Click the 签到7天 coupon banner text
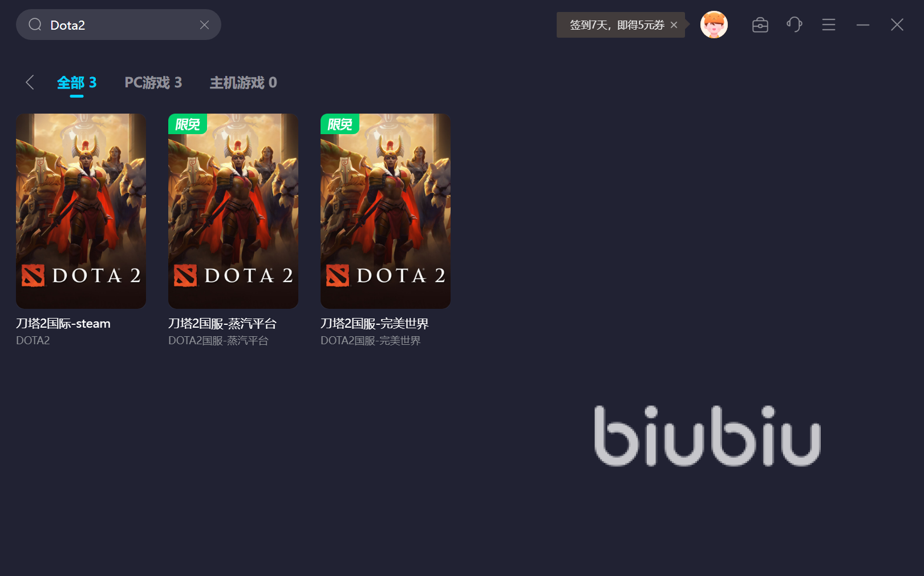The height and width of the screenshot is (576, 924). [617, 25]
